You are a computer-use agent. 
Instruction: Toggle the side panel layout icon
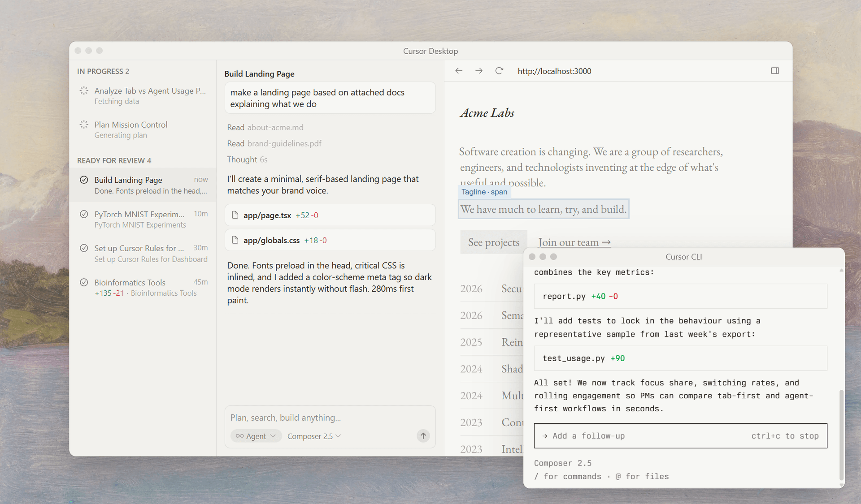[x=775, y=71]
